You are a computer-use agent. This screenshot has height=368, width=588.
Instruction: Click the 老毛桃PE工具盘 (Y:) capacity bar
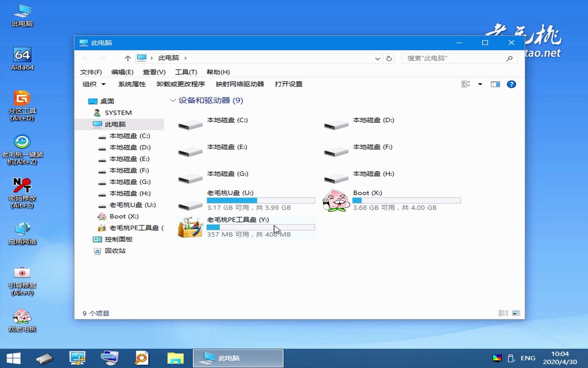click(x=261, y=227)
